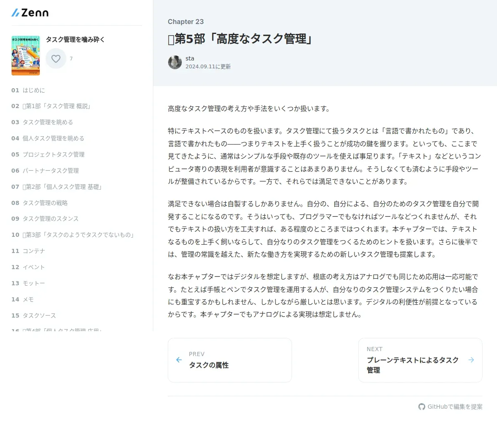The height and width of the screenshot is (448, 497).
Task: Open chapter 11 コンテナ
Action: point(28,251)
